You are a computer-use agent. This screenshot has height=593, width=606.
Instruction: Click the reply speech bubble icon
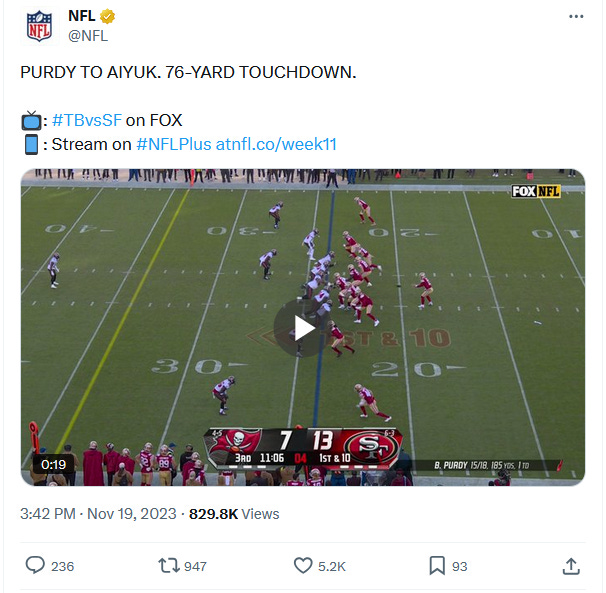click(35, 566)
